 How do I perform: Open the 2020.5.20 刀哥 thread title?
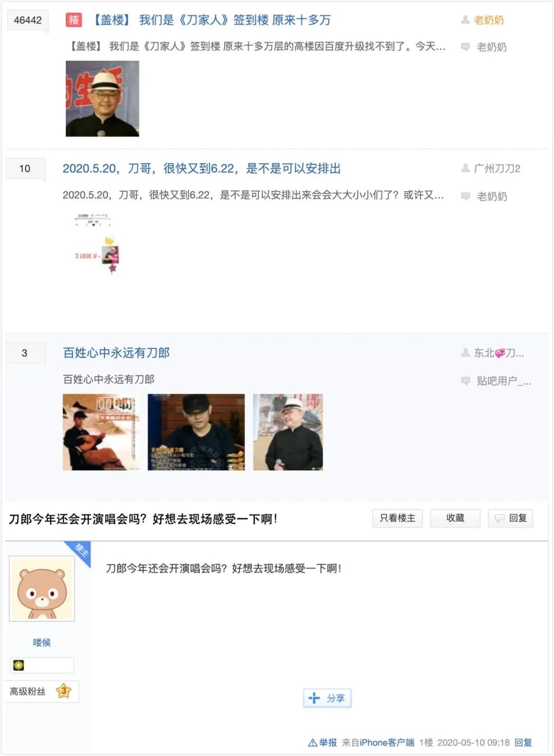point(202,168)
